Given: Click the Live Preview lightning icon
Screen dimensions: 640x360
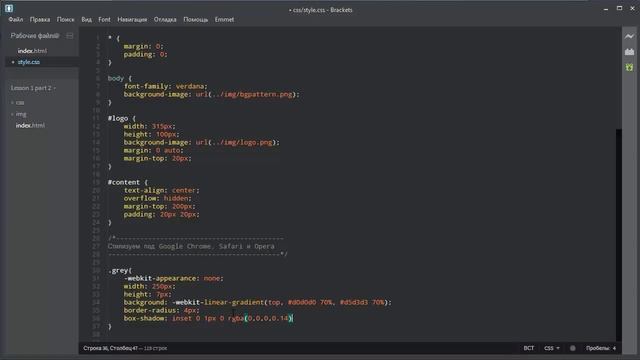Looking at the screenshot, I should pos(629,36).
